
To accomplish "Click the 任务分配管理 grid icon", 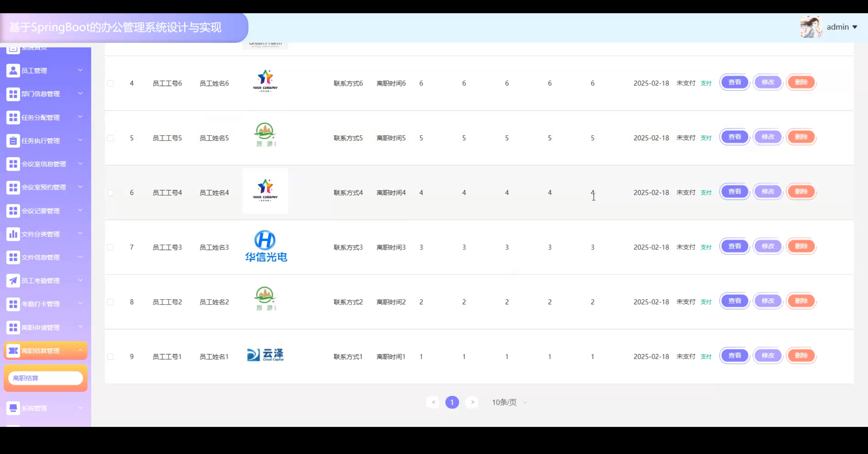I will (x=13, y=117).
